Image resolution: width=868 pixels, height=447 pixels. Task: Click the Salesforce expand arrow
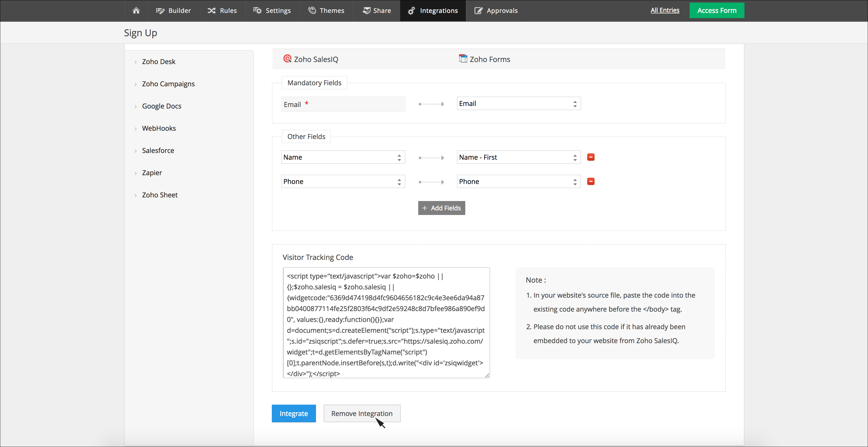coord(136,151)
